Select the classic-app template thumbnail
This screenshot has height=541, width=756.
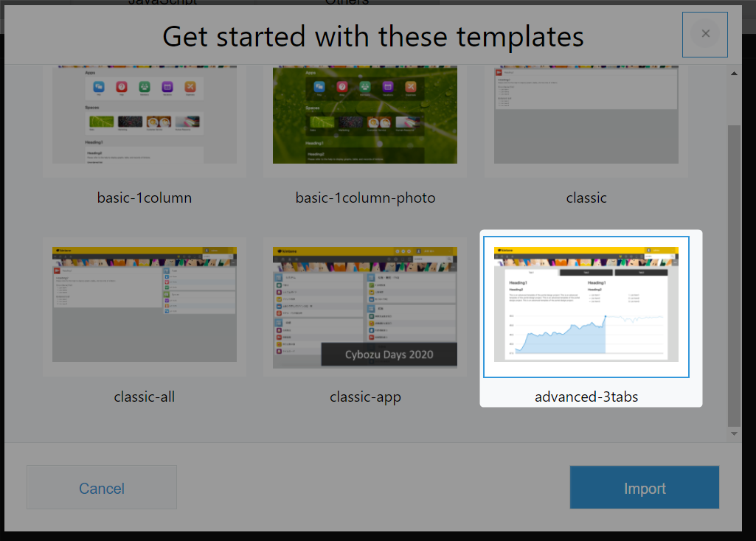tap(365, 307)
